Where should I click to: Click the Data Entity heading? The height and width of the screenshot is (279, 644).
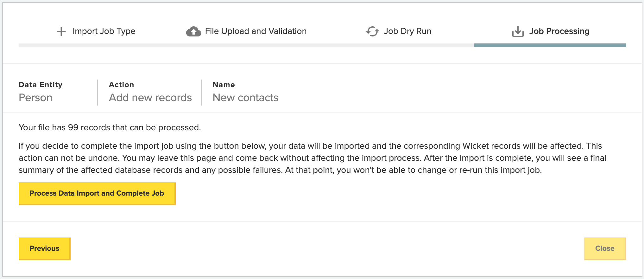click(41, 85)
